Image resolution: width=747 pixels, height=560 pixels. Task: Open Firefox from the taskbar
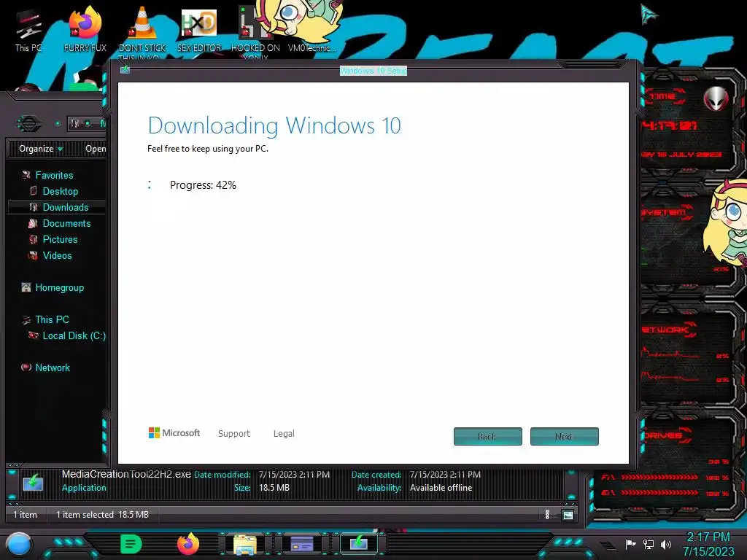pyautogui.click(x=188, y=544)
